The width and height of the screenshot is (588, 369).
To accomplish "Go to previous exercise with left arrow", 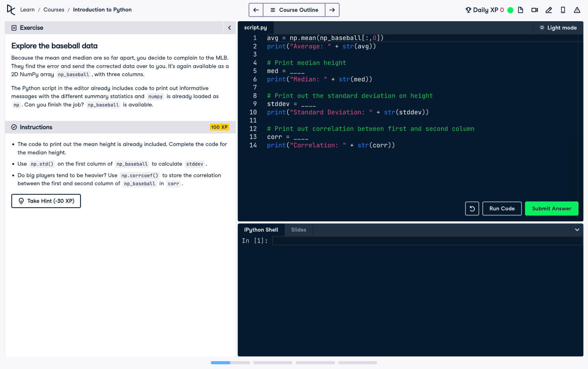I will [256, 10].
